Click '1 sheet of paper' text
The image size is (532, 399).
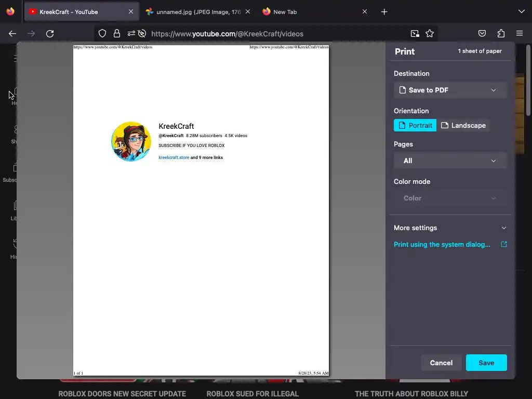480,51
